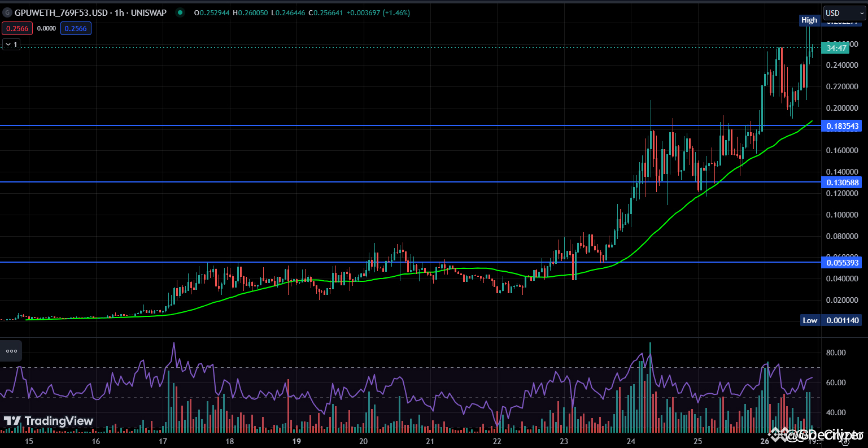Open the three-dot indicator pane menu
This screenshot has height=448, width=868.
click(x=11, y=351)
